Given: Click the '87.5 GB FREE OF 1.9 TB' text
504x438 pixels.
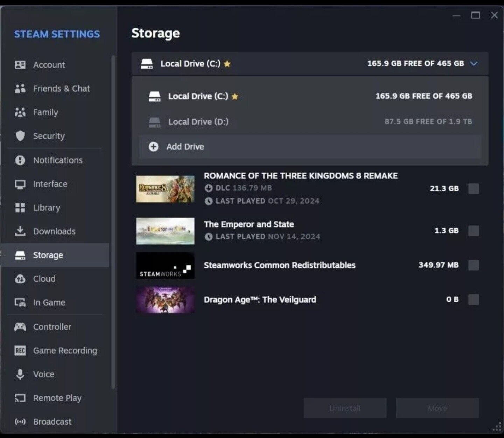Looking at the screenshot, I should pyautogui.click(x=428, y=122).
